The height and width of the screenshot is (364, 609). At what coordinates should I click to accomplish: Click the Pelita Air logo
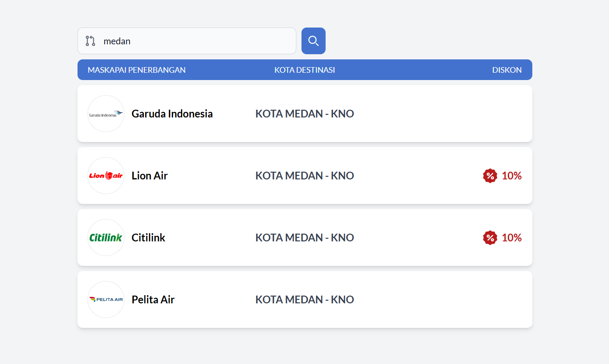[106, 299]
